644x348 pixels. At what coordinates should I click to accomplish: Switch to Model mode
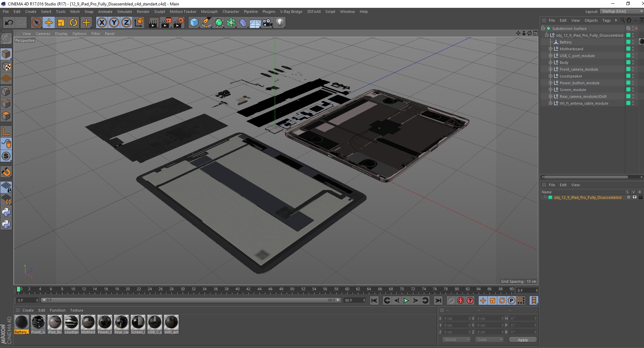point(6,54)
